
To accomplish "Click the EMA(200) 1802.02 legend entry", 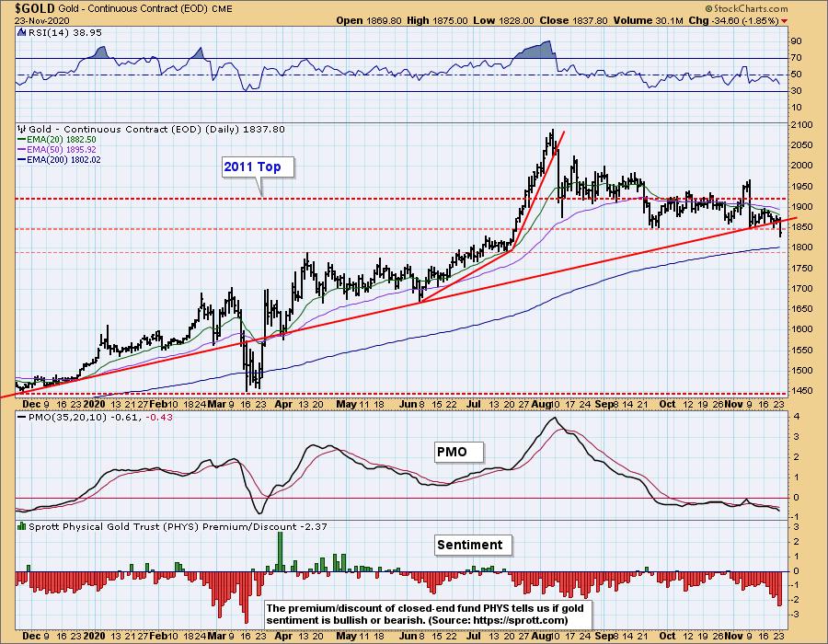I will 59,159.
